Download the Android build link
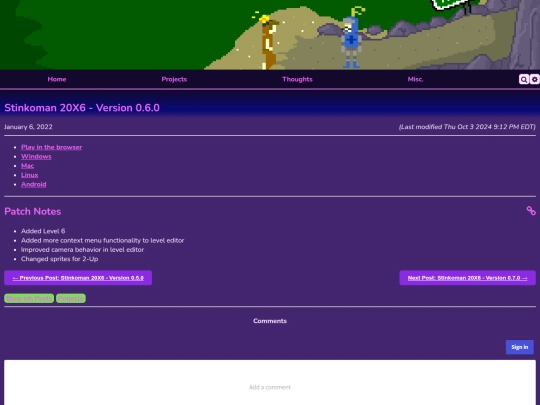 click(x=33, y=184)
